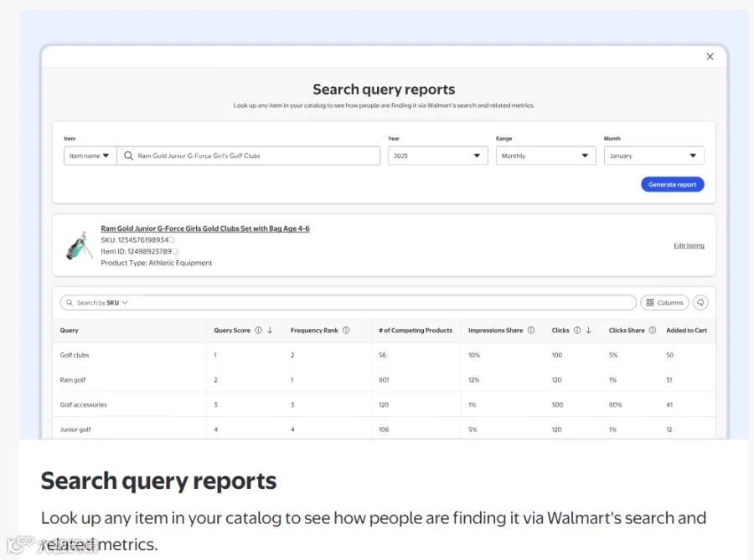754x560 pixels.
Task: Expand the Search by SKU chevron
Action: point(125,302)
